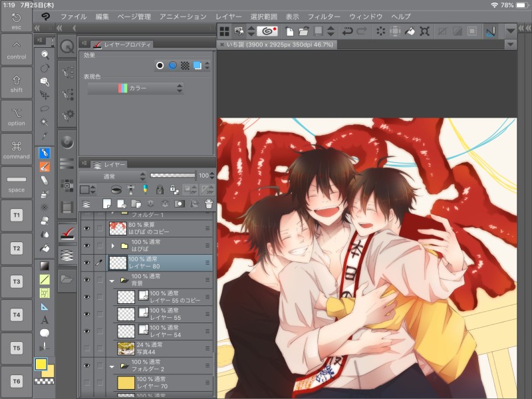Select the Eraser tool

pyautogui.click(x=45, y=180)
